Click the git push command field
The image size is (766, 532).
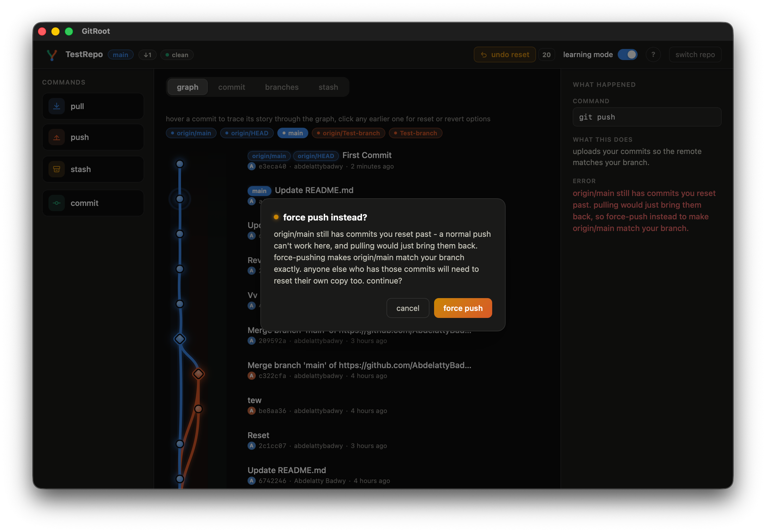point(647,117)
